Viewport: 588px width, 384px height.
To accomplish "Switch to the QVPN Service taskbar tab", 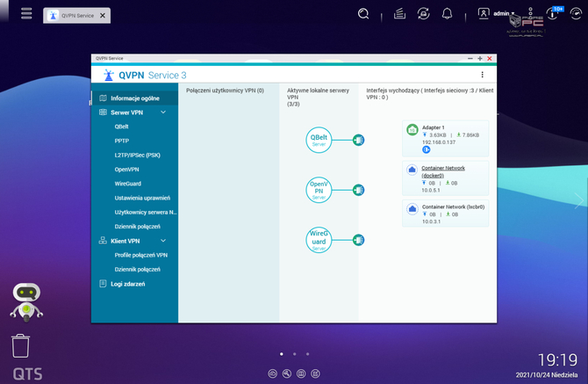I will 77,16.
